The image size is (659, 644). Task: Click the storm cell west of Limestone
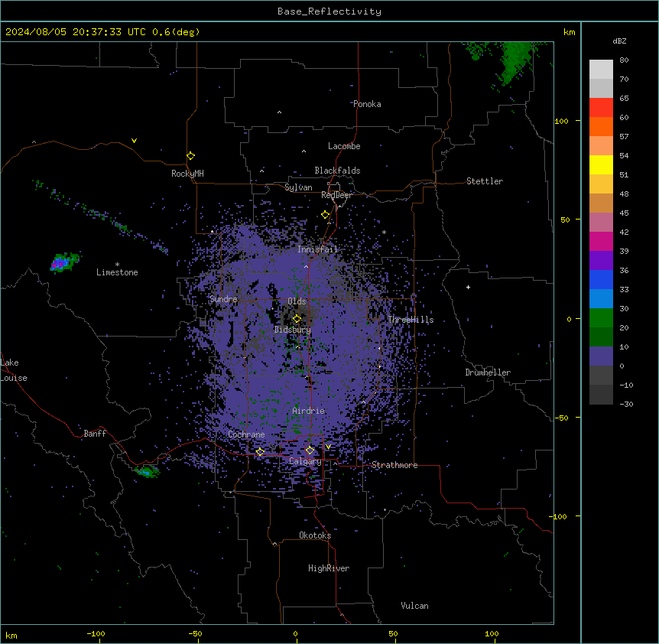point(64,262)
